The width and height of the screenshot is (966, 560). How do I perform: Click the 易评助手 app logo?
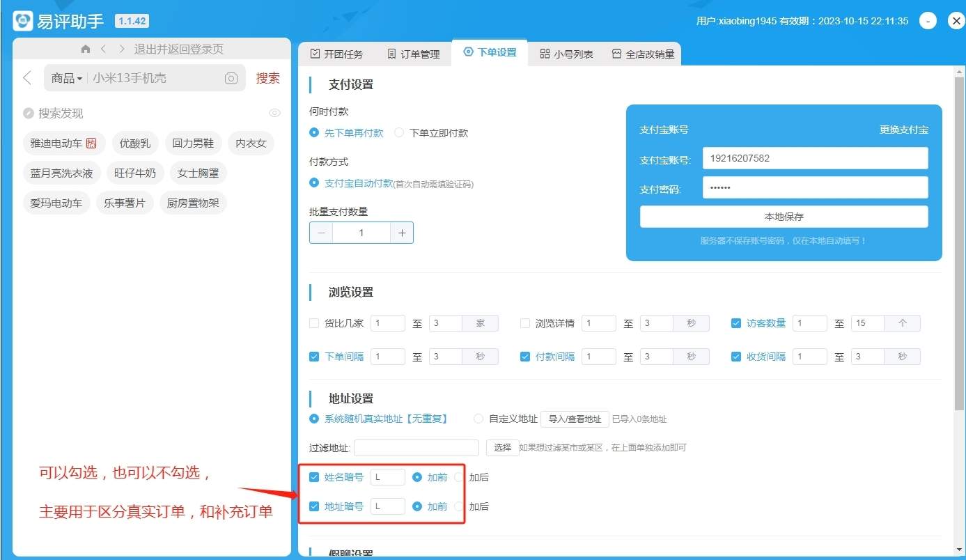pos(23,21)
